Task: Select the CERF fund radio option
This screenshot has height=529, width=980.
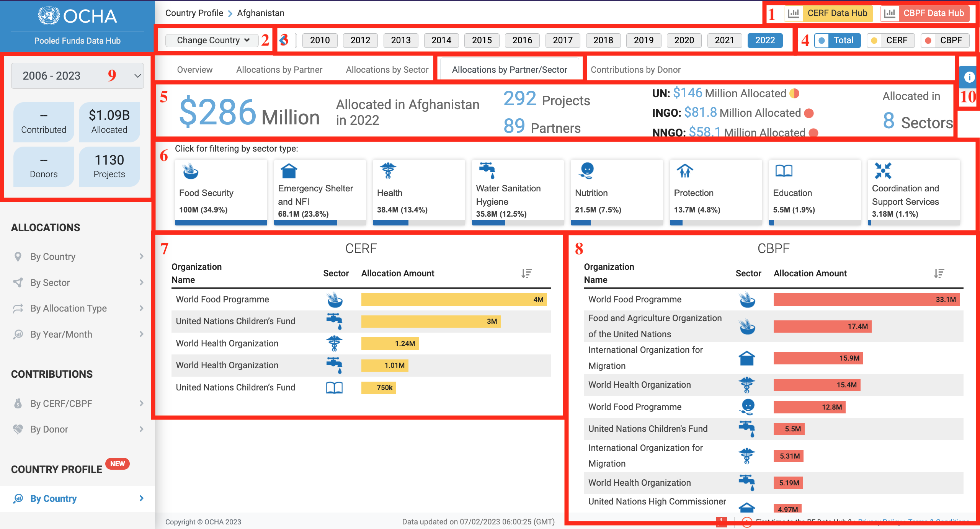Action: (890, 40)
